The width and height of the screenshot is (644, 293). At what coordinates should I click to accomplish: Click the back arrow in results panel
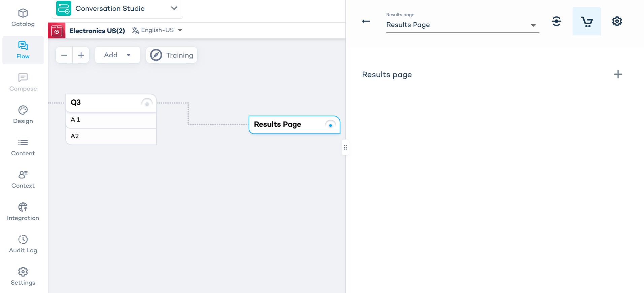click(x=366, y=22)
